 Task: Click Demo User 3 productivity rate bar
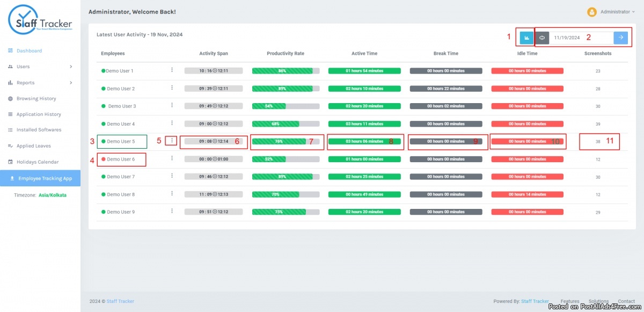coord(286,106)
